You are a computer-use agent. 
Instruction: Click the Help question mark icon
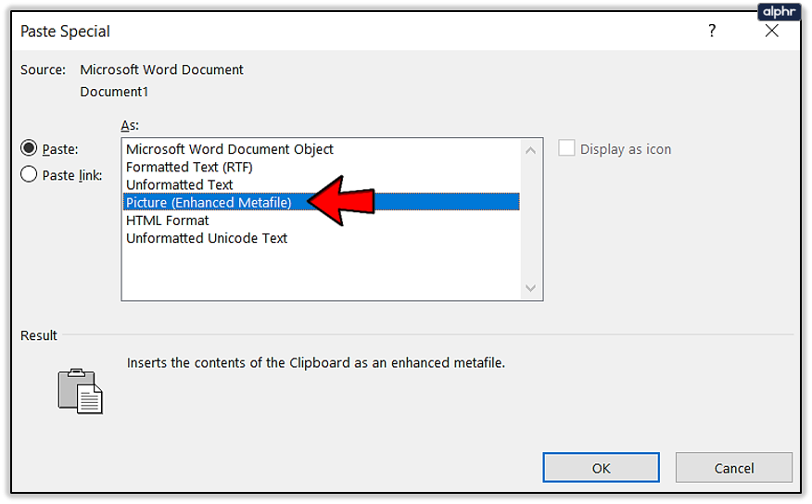pos(712,31)
